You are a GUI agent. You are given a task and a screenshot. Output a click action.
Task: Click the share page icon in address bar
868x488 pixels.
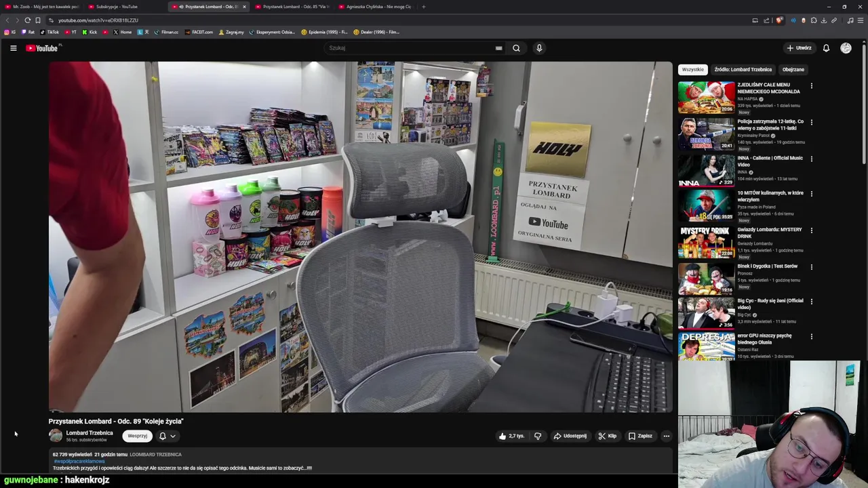coord(766,20)
